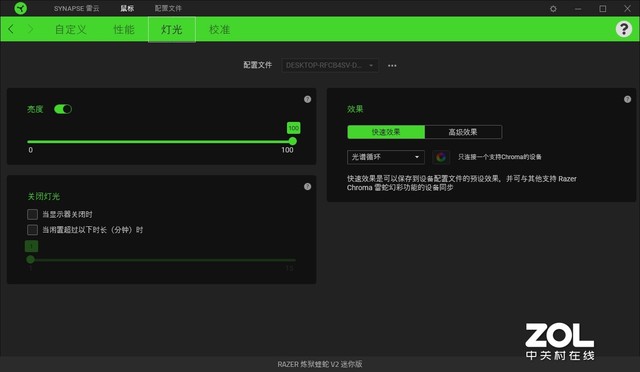Open 配置文件 in the top menu

[x=168, y=8]
